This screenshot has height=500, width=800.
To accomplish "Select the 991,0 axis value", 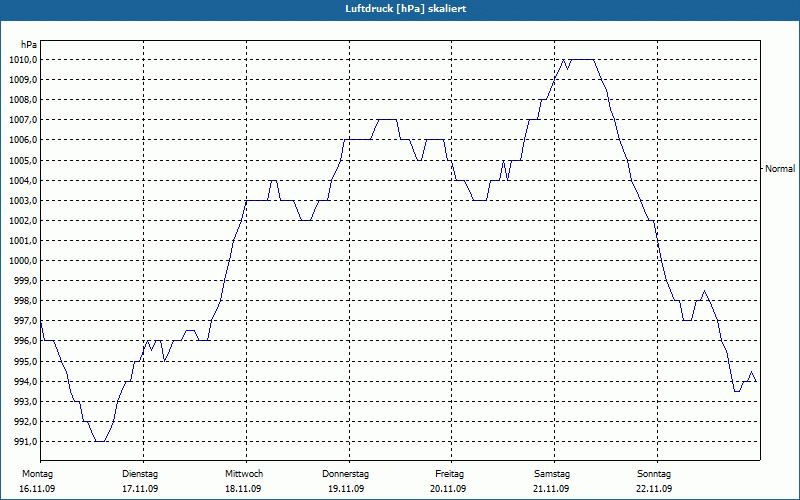I will click(x=24, y=442).
